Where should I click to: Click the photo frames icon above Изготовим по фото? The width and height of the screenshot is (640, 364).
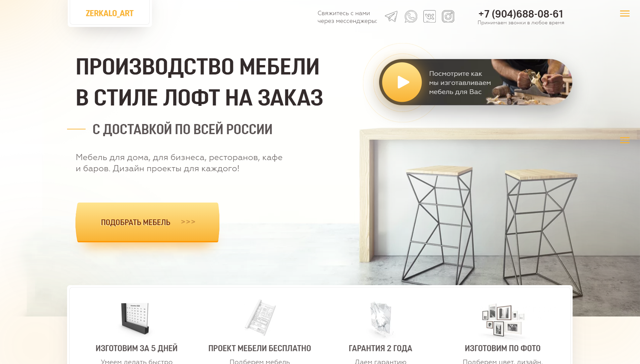coord(502,320)
